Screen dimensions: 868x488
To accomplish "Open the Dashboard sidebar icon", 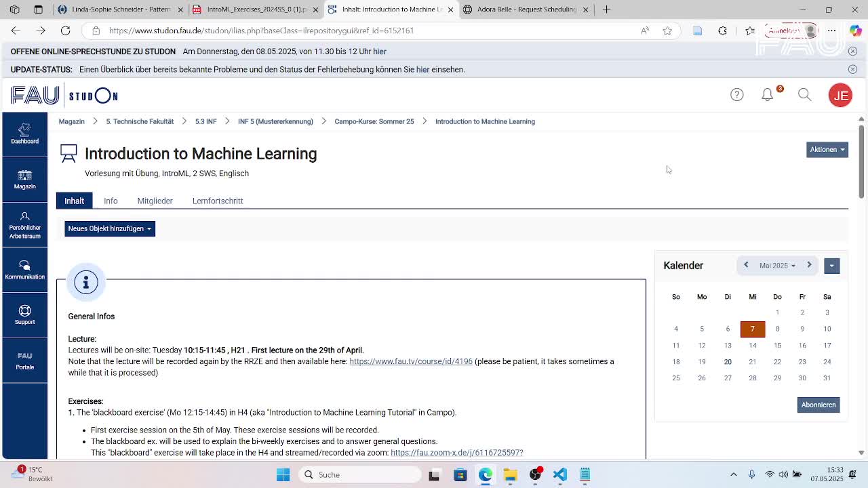I will 24,134.
